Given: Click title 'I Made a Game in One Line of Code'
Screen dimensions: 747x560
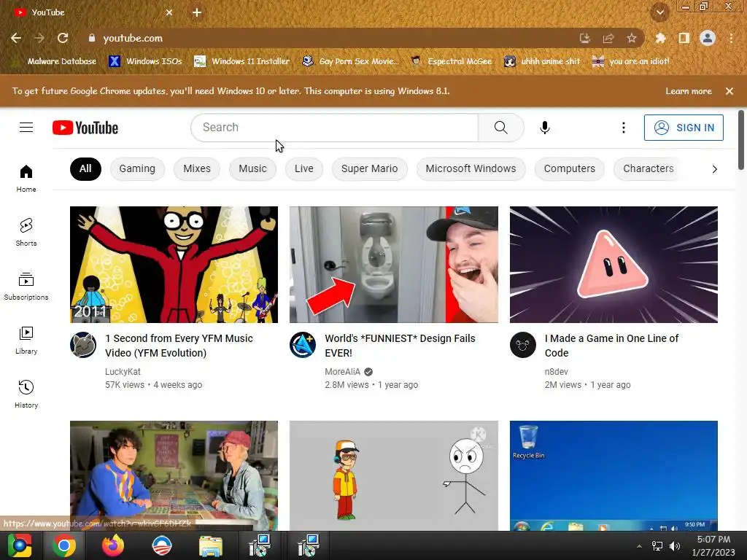Looking at the screenshot, I should (x=612, y=346).
